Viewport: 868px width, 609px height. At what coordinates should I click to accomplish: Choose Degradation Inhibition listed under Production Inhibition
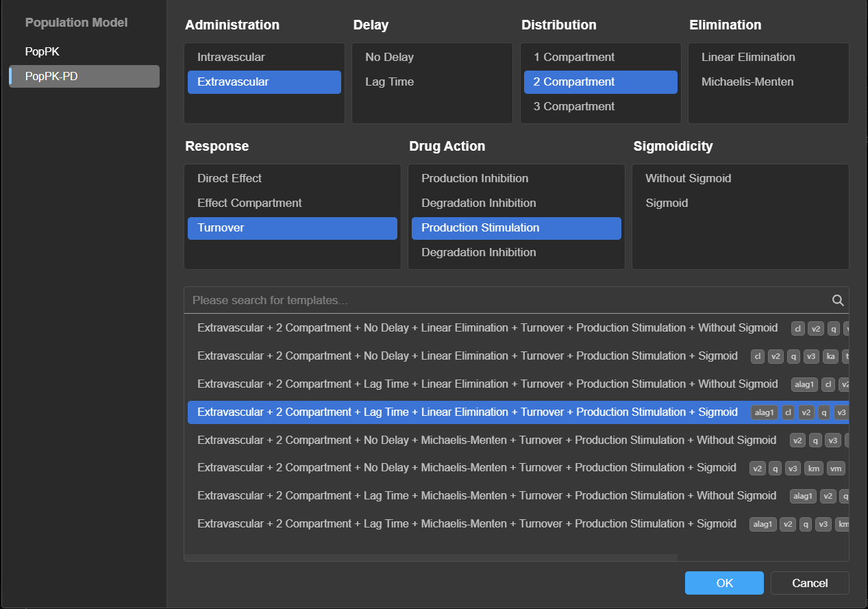[517, 203]
